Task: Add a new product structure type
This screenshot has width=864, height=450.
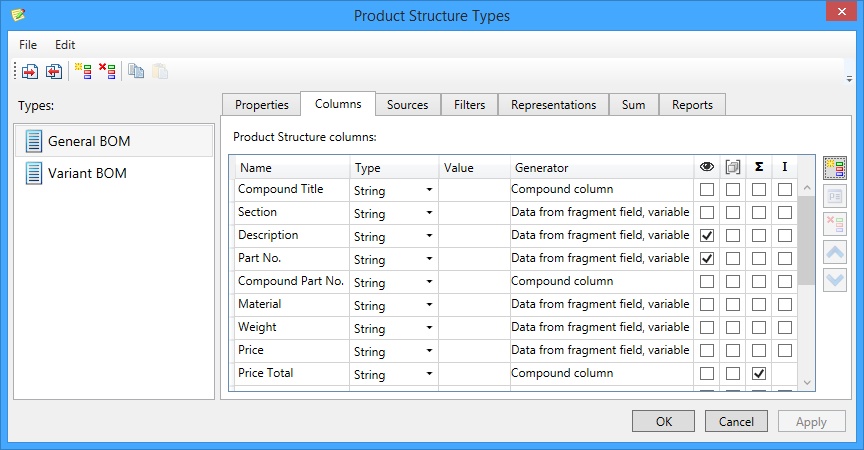Action: coord(83,71)
